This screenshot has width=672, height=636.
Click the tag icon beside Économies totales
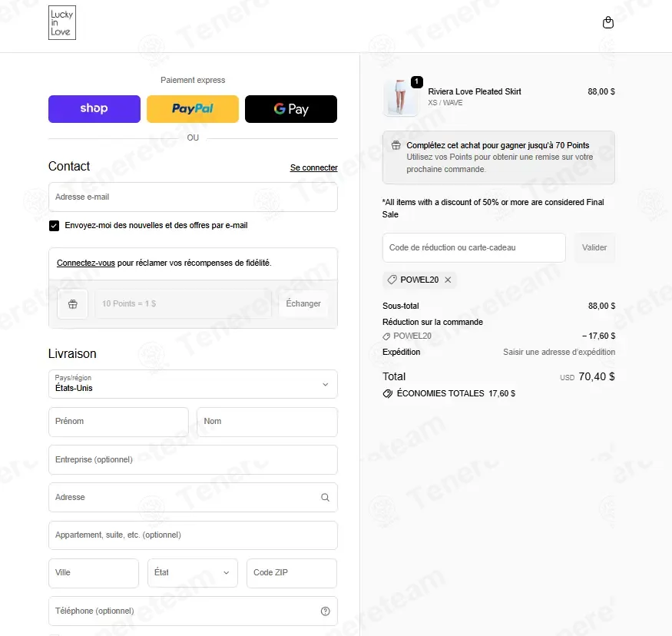[387, 393]
